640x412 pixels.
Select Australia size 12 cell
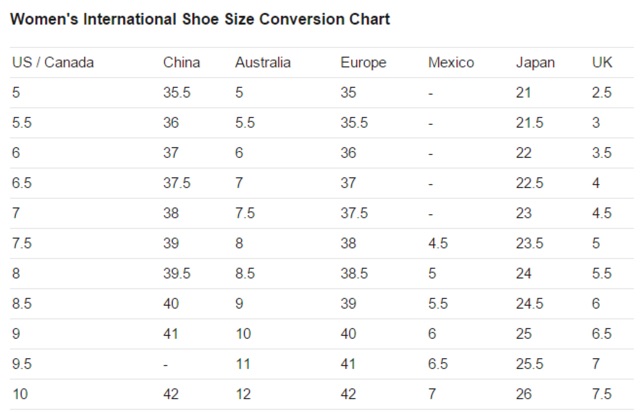(x=243, y=394)
